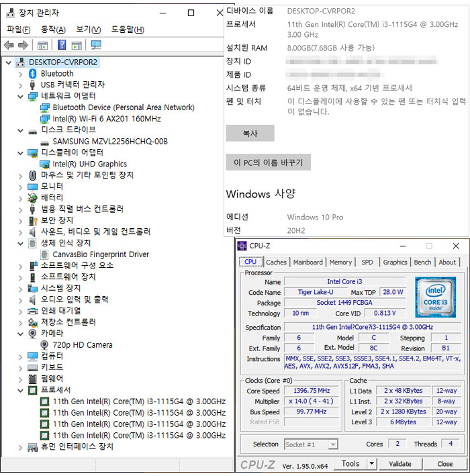Click the CPU-Z app icon in title bar
The image size is (470, 476).
tap(242, 246)
